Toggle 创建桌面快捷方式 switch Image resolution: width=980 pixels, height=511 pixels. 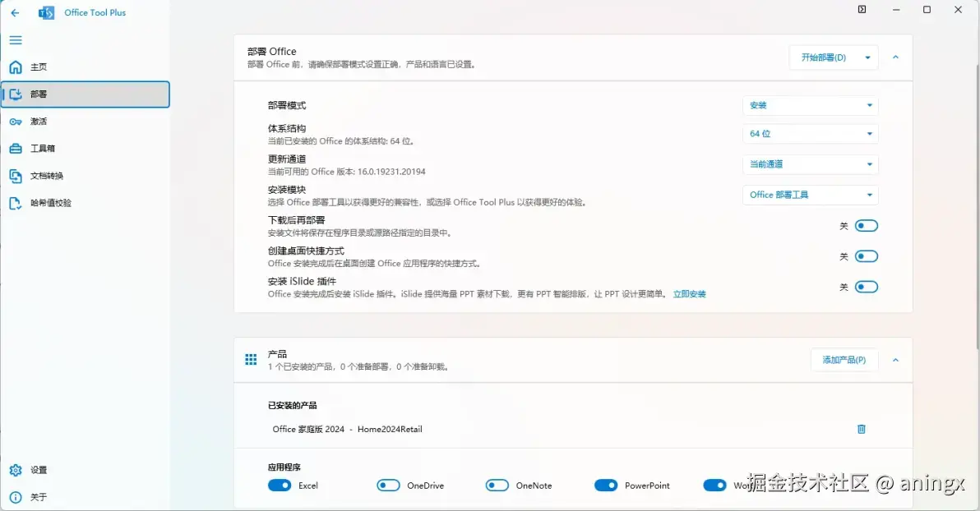[x=867, y=256]
